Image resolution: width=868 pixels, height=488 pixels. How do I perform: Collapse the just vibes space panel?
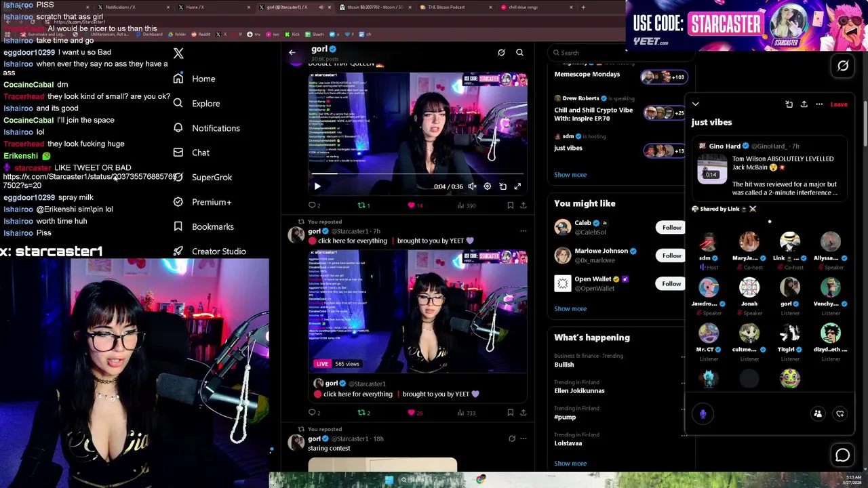(695, 104)
